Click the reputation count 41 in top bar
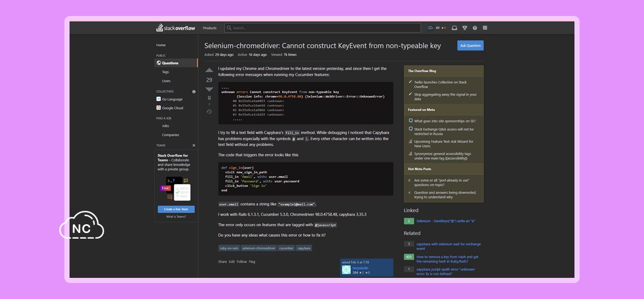The image size is (644, 299). point(437,28)
